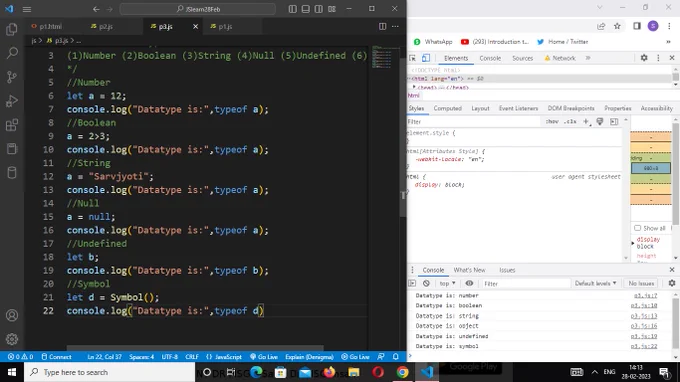Toggle :hov element state panel
Viewport: 680px width, 382px height.
click(x=552, y=122)
